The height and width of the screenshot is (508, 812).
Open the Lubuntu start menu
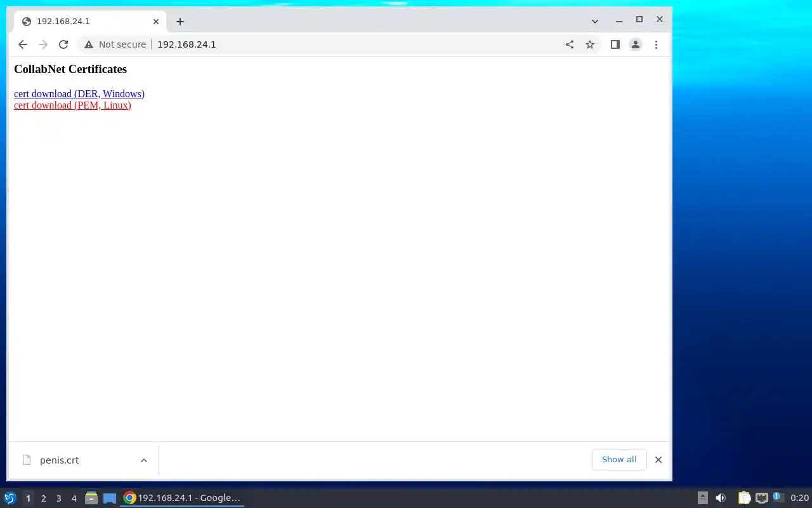coord(10,498)
